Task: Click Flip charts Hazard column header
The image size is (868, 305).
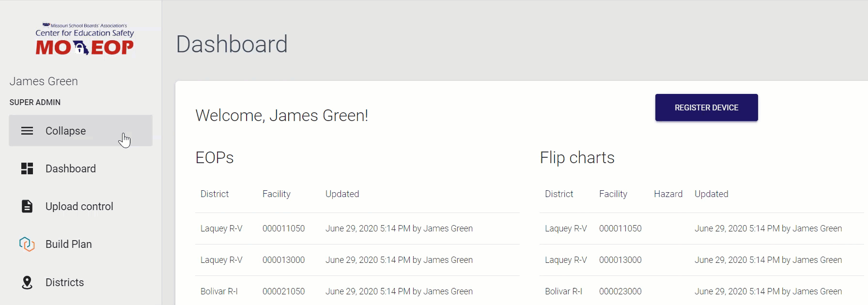Action: coord(668,194)
